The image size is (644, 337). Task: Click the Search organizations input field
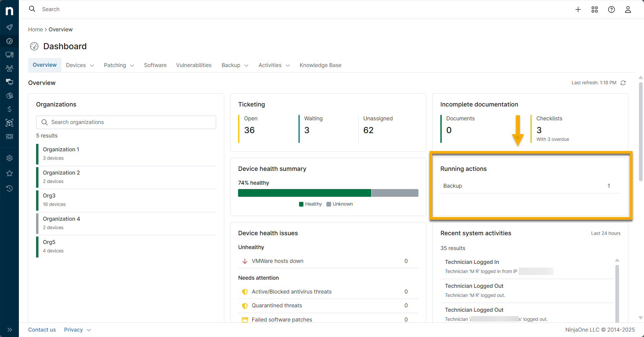(x=126, y=122)
